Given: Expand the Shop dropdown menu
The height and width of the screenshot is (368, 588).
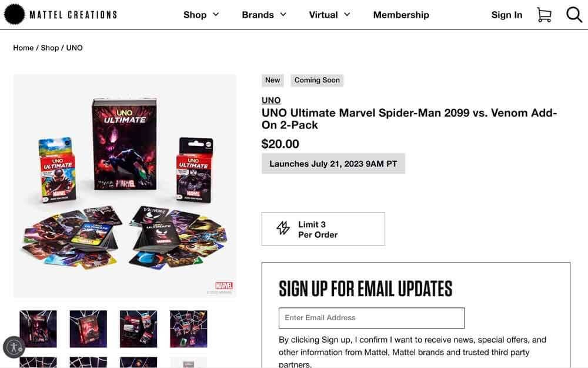Looking at the screenshot, I should point(201,15).
